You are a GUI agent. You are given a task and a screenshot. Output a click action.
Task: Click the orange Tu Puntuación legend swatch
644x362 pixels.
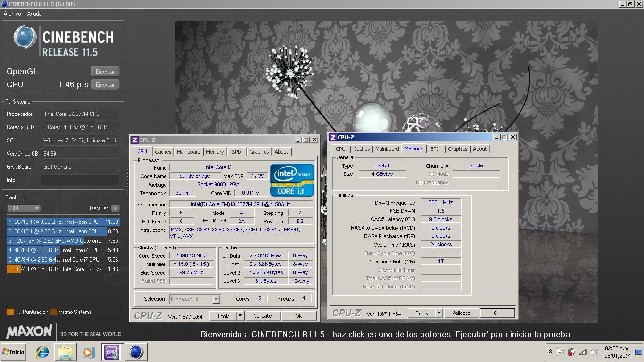pos(10,312)
